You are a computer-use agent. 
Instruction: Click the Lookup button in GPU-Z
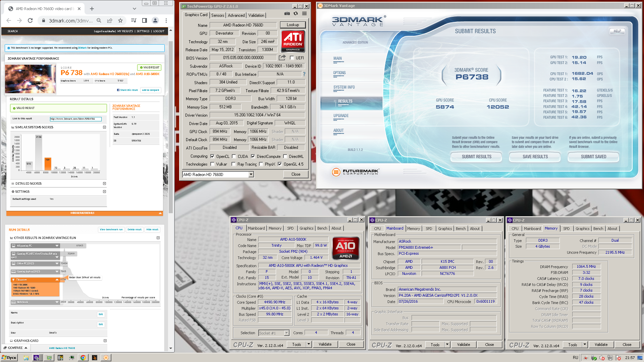click(293, 25)
